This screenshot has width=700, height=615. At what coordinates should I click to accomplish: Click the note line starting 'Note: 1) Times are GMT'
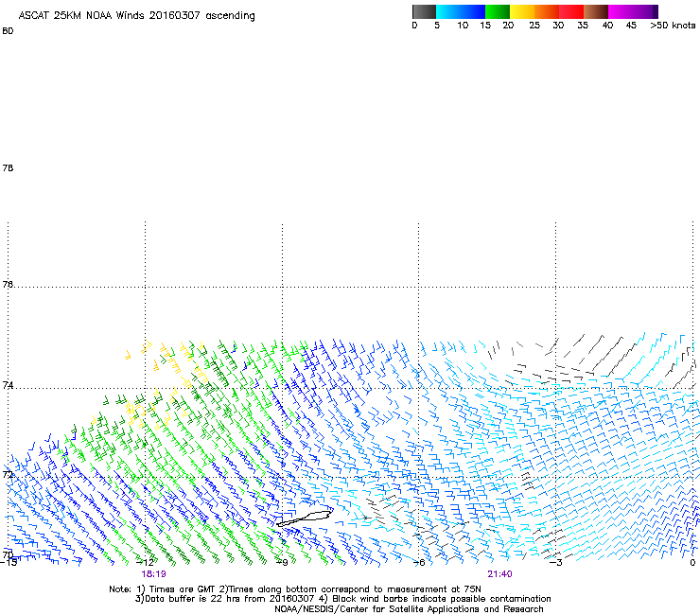click(x=295, y=589)
